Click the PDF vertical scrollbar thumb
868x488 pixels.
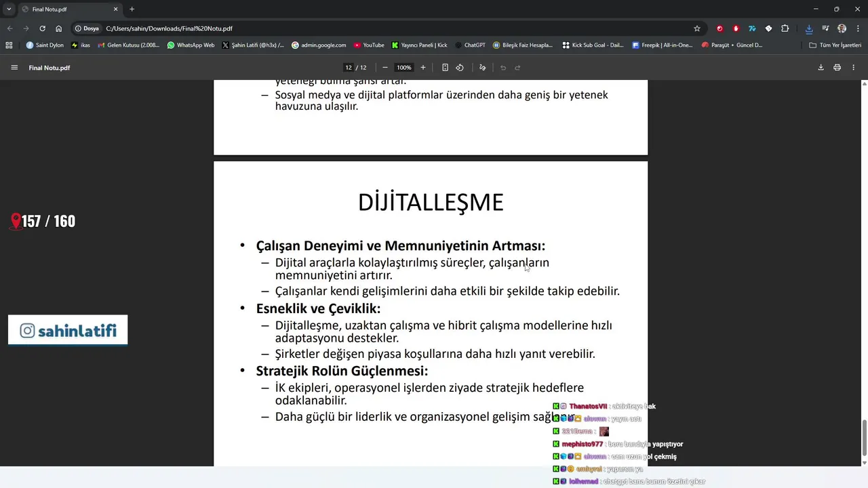coord(864,438)
